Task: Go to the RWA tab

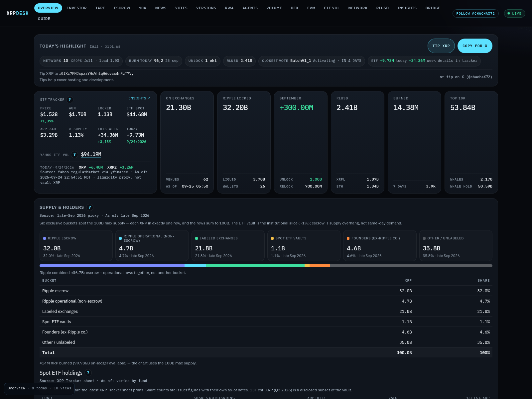Action: (229, 8)
